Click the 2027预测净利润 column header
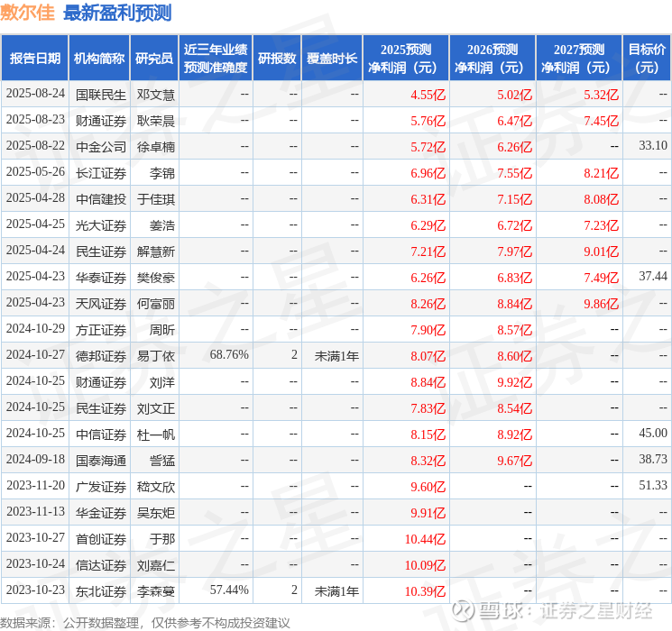672x631 pixels. point(579,59)
